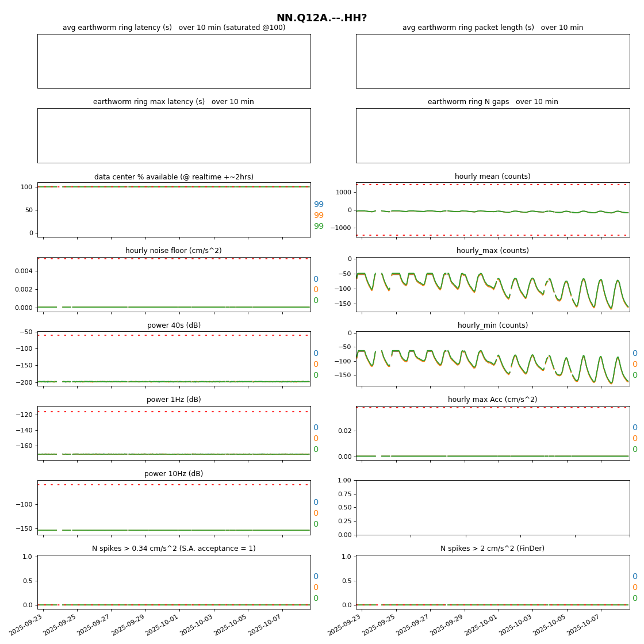The image size is (644, 644).
Task: Click the 'N spikes > 0.34 cm/s^2' subplot title
Action: click(174, 549)
